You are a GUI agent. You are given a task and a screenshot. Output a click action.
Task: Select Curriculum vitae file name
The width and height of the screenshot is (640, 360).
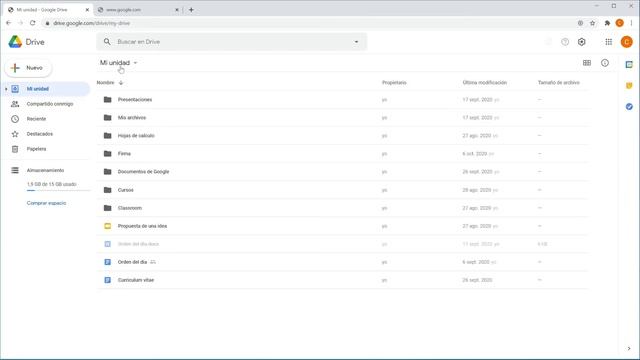coord(136,280)
